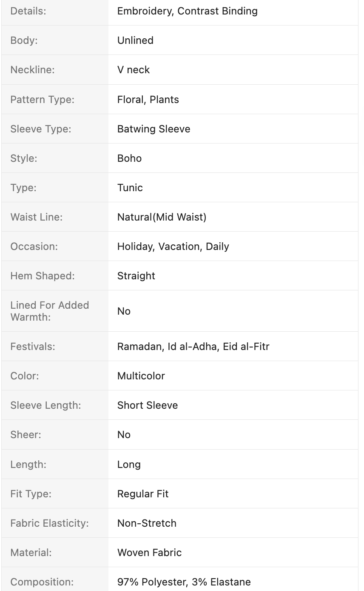Click Holiday, Vacation, Daily occasion text
Screen dimensions: 364x591
click(173, 247)
